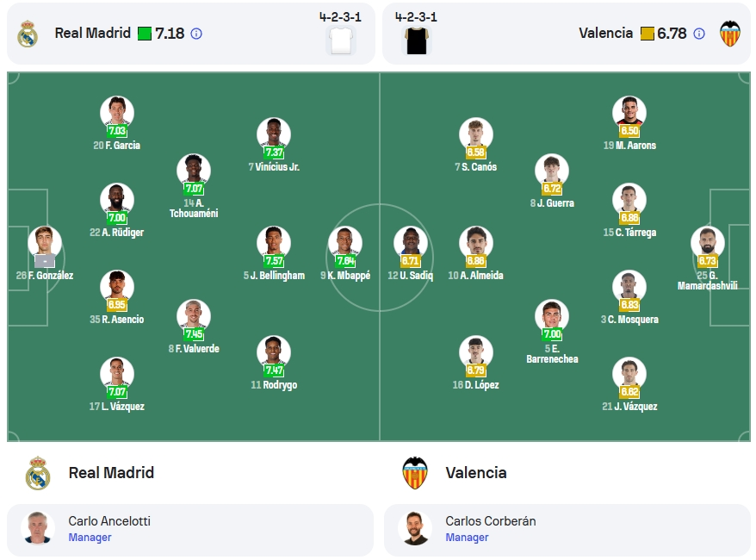Click the green Real Madrid team rating square

tap(145, 34)
